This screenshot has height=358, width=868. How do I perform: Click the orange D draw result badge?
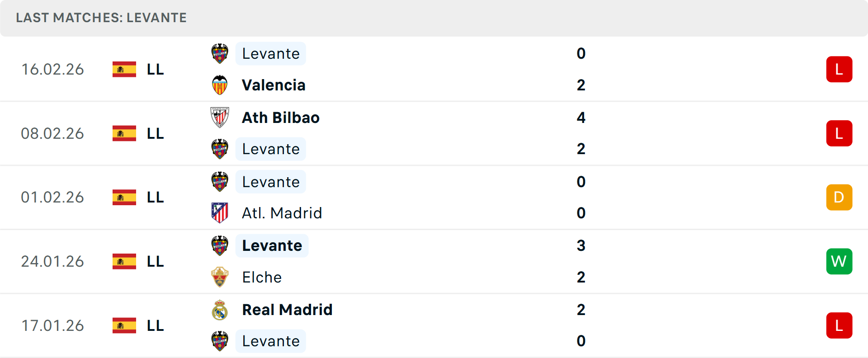(839, 197)
